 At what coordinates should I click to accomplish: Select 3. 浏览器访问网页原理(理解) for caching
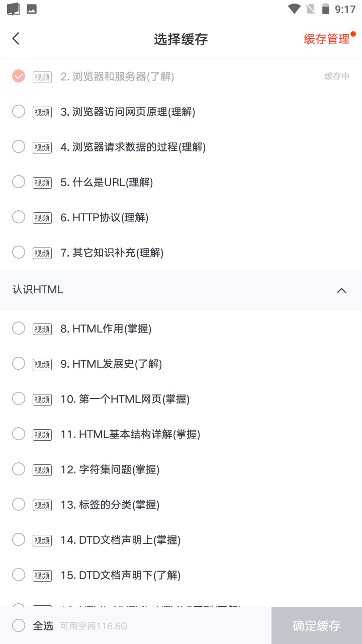tap(19, 111)
